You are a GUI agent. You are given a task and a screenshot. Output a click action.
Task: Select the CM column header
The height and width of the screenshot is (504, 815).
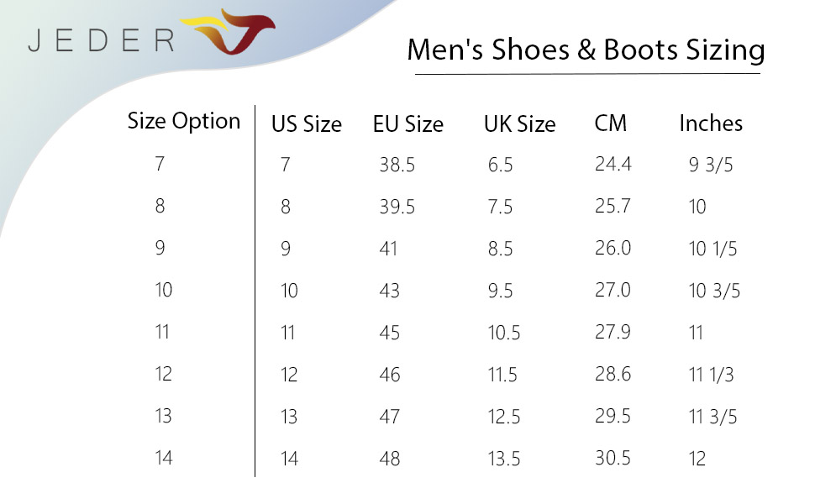[610, 123]
